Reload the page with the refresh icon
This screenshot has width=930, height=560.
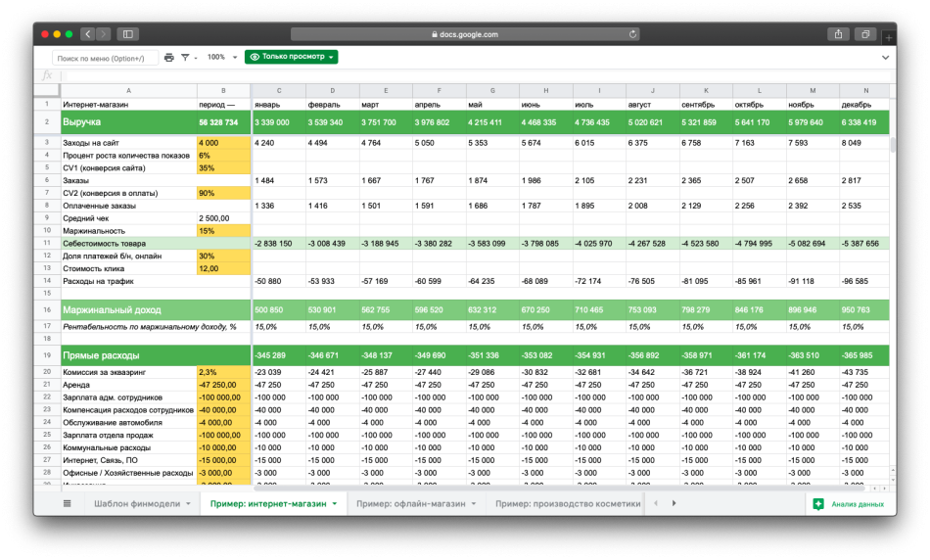[632, 34]
